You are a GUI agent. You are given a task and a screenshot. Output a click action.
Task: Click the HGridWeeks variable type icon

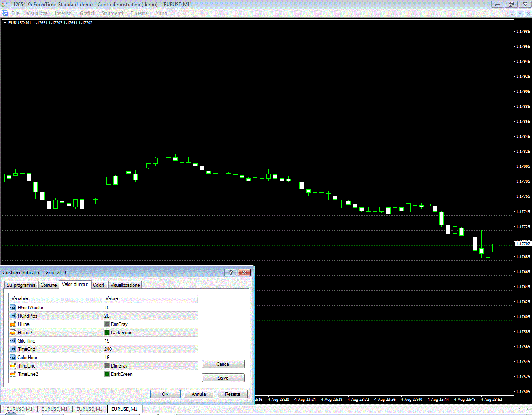coord(13,308)
